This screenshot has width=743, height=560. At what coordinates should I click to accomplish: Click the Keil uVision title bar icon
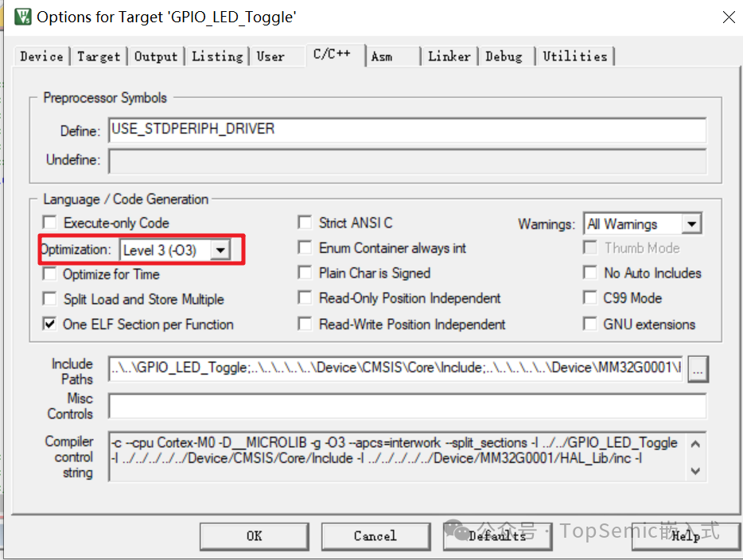[23, 17]
